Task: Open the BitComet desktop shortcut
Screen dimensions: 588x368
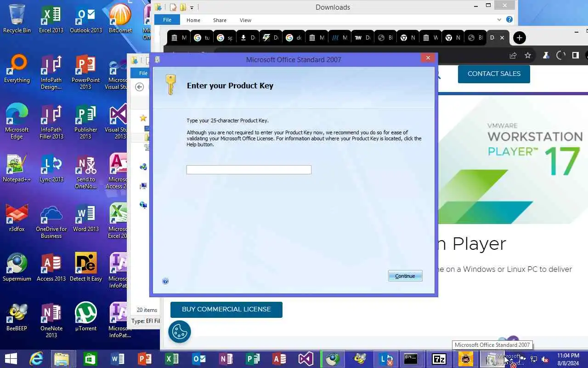Action: coord(120,18)
